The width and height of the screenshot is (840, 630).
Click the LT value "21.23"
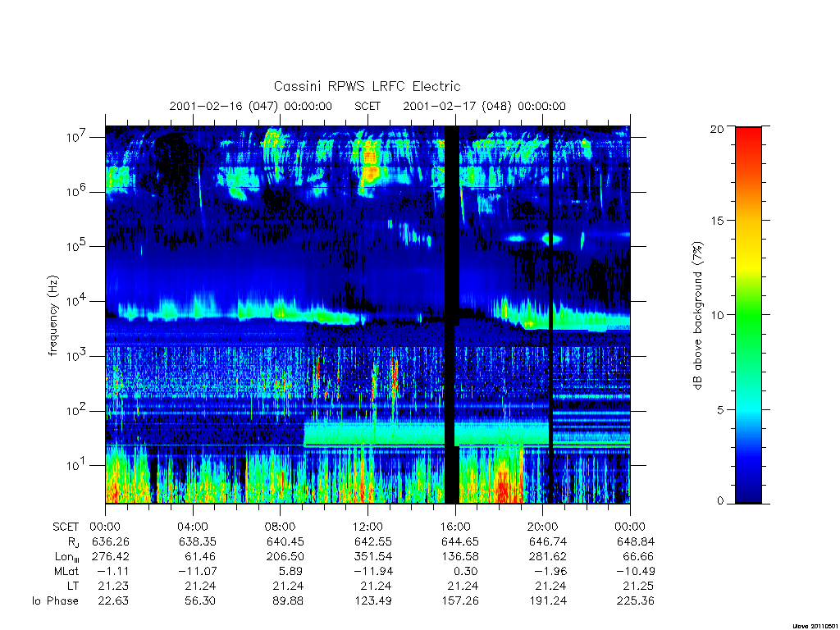pyautogui.click(x=113, y=586)
